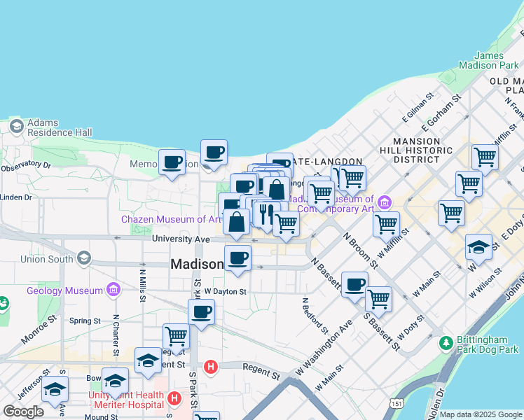Click the S Bassett St street label
The height and width of the screenshot is (420, 524).
click(382, 332)
